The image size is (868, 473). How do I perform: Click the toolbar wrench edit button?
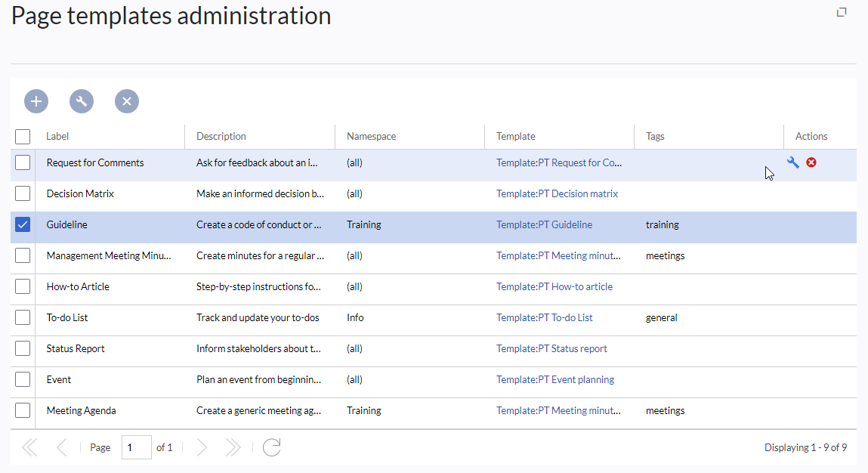pyautogui.click(x=82, y=101)
